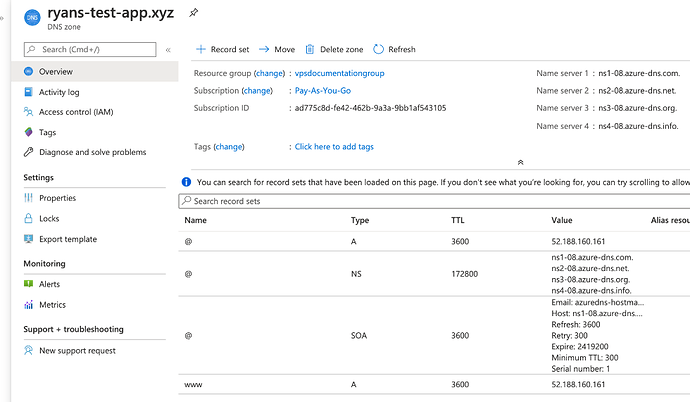
Task: Click the wrench Diagnose icon
Action: [x=29, y=152]
